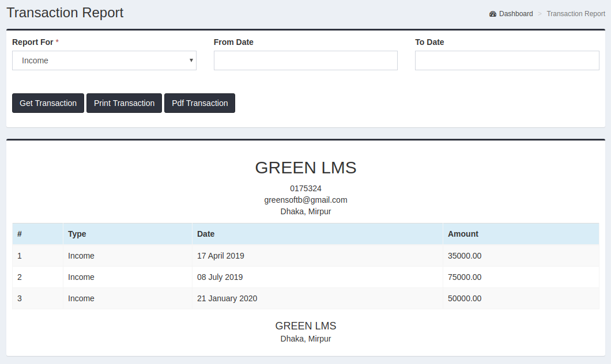This screenshot has height=364, width=611.
Task: Click the greensoftb@gmail.com email address
Action: (x=305, y=200)
